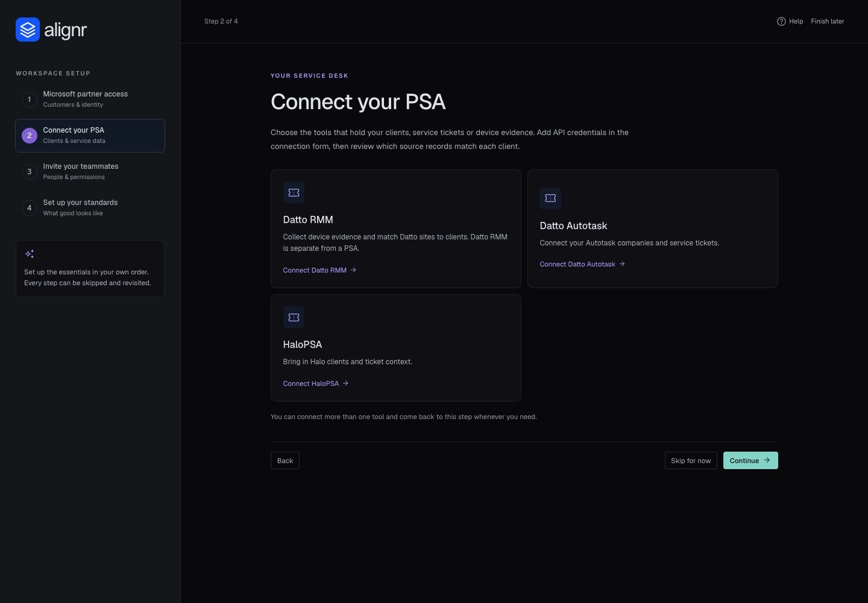Click the People & permissions subtitle
The height and width of the screenshot is (603, 868).
click(x=74, y=177)
